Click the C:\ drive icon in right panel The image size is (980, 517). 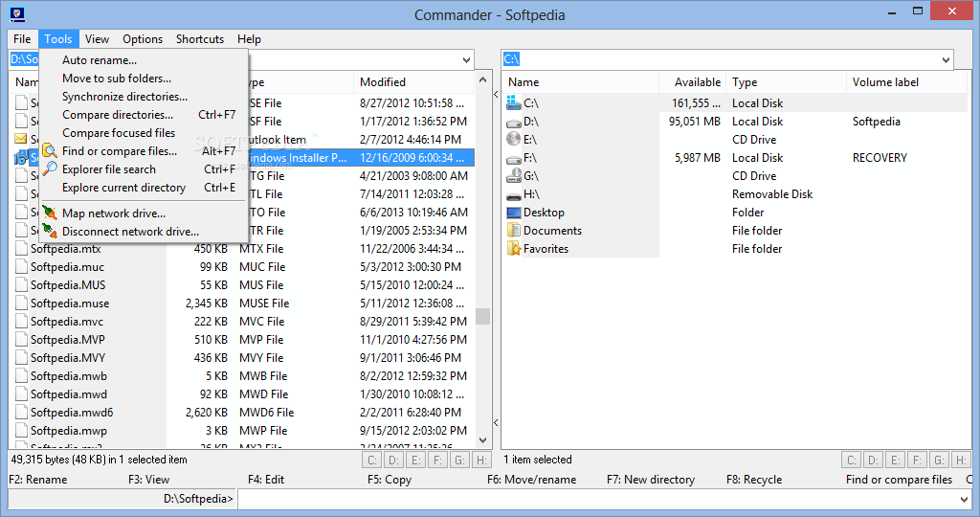514,102
